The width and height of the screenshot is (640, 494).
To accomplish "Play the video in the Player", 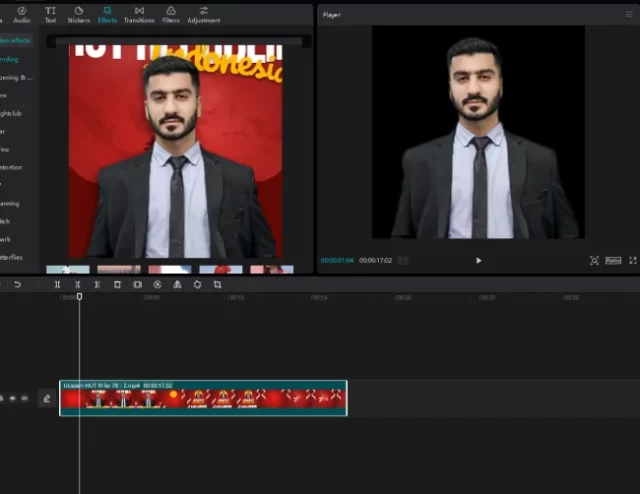I will (478, 260).
